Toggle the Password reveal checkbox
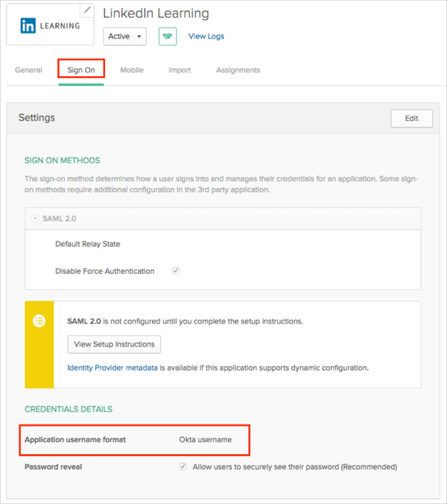Screen dimensions: 447x504 (x=183, y=467)
